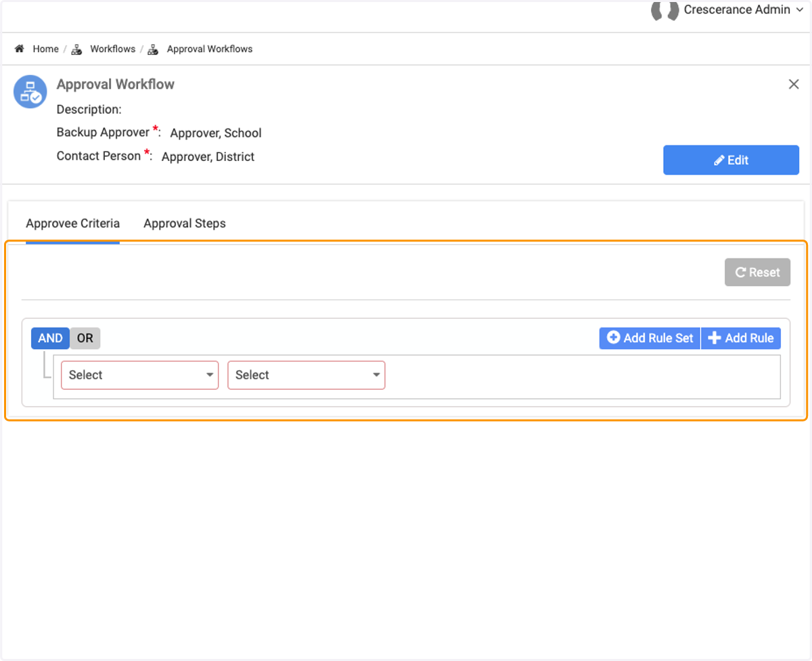Open the Crescerance Admin user menu
The width and height of the screenshot is (812, 661).
pos(743,9)
